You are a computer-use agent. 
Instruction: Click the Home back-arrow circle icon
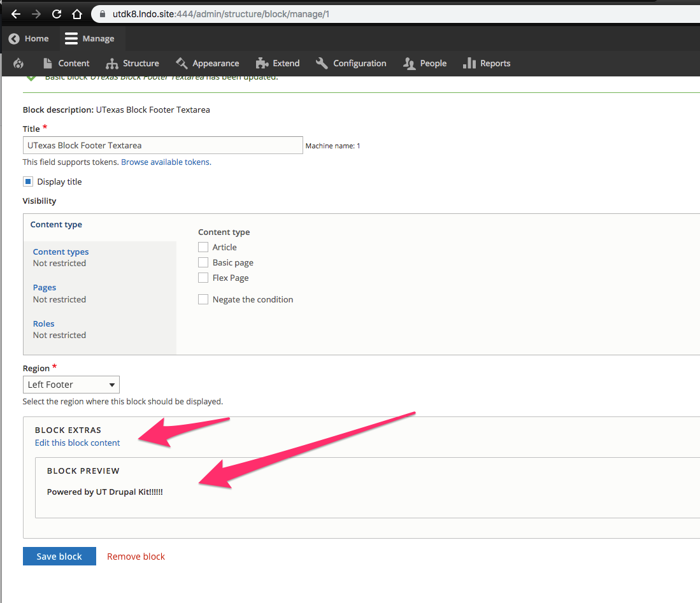click(x=14, y=39)
